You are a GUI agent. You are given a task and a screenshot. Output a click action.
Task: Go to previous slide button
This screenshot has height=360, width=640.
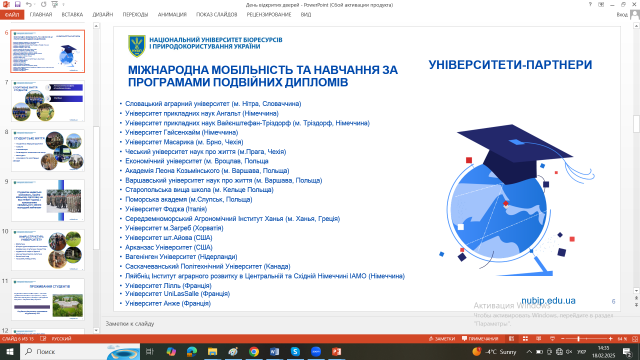click(636, 298)
